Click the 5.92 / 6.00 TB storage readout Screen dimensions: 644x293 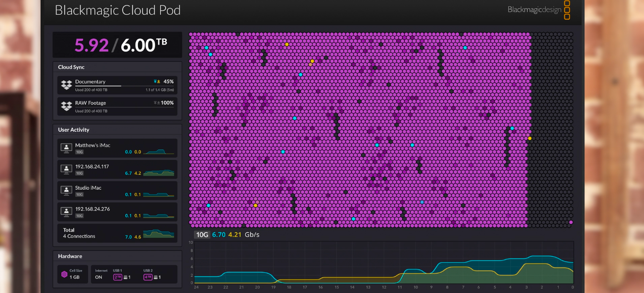click(x=117, y=45)
